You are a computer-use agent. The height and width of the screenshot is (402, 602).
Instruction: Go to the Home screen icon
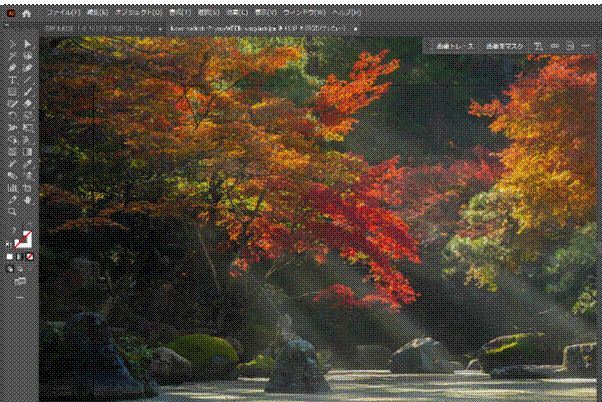tap(27, 14)
